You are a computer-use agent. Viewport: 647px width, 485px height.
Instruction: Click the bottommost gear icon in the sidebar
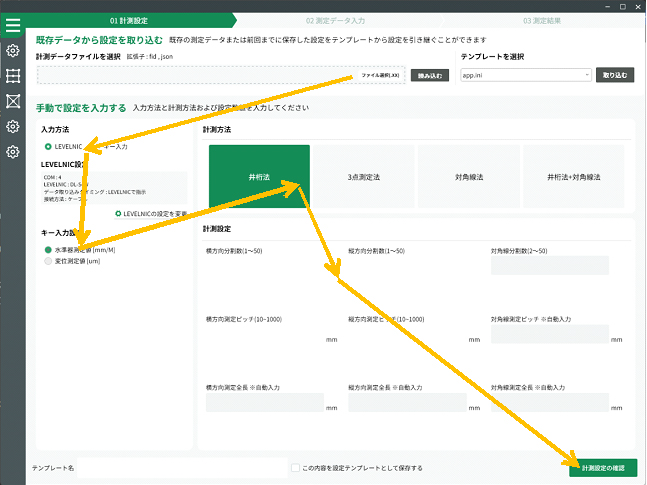tap(13, 152)
